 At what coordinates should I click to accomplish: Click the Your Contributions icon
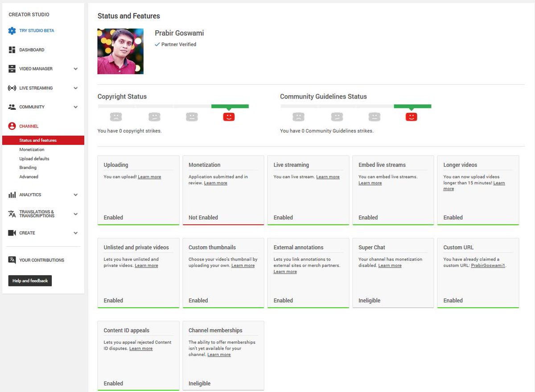click(x=12, y=260)
